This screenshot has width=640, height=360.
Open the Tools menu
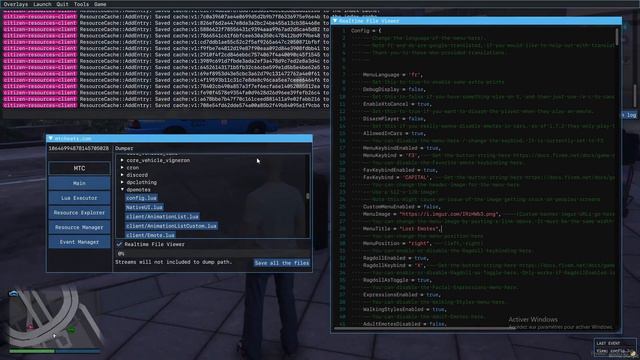(81, 4)
